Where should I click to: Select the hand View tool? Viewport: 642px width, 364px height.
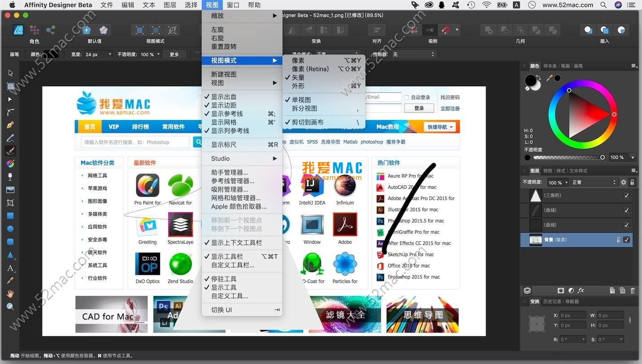coord(10,294)
